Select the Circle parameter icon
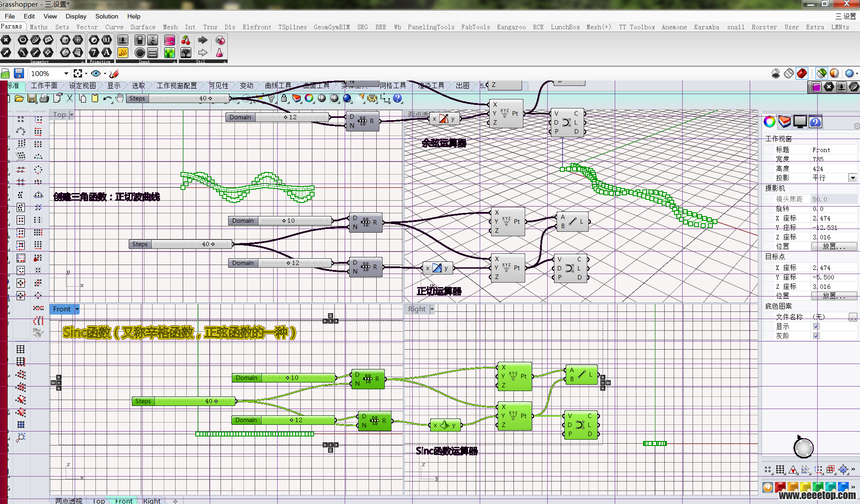Screen dimensions: 860x504 point(23,40)
